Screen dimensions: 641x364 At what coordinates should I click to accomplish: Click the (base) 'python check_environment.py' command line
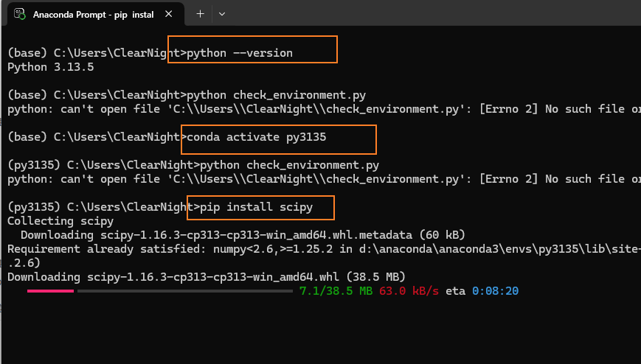point(187,95)
